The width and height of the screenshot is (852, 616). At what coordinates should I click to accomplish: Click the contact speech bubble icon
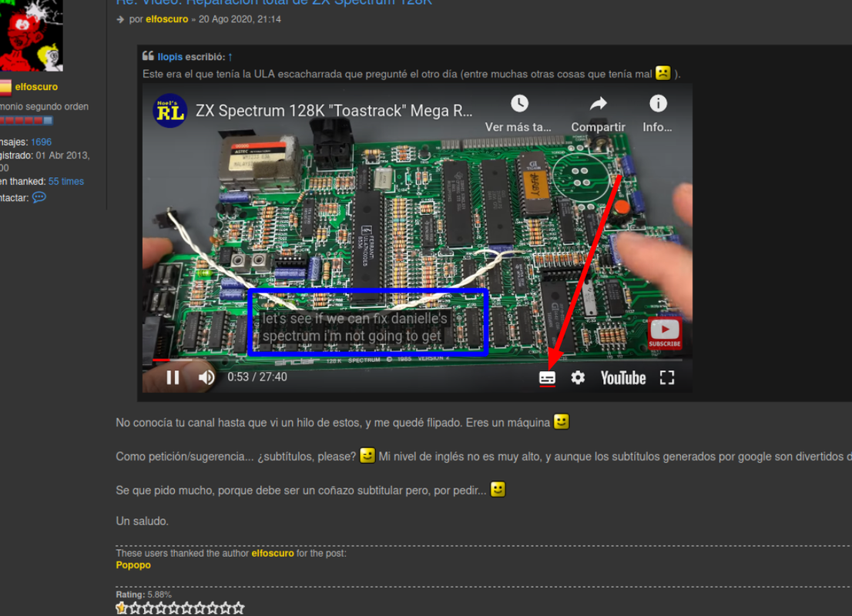(39, 197)
